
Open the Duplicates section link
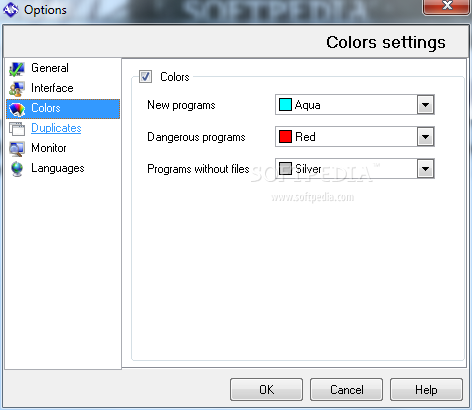click(56, 128)
